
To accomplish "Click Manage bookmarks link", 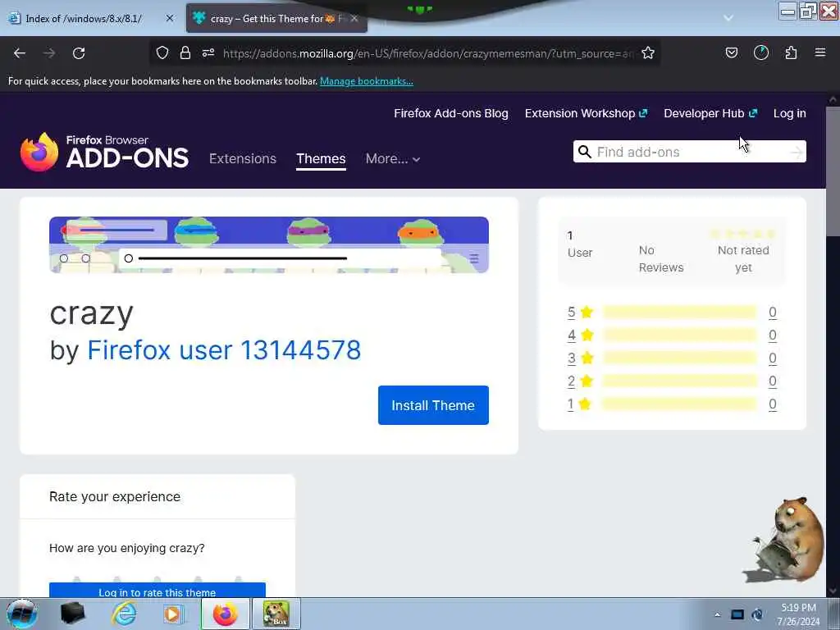I will pos(367,81).
